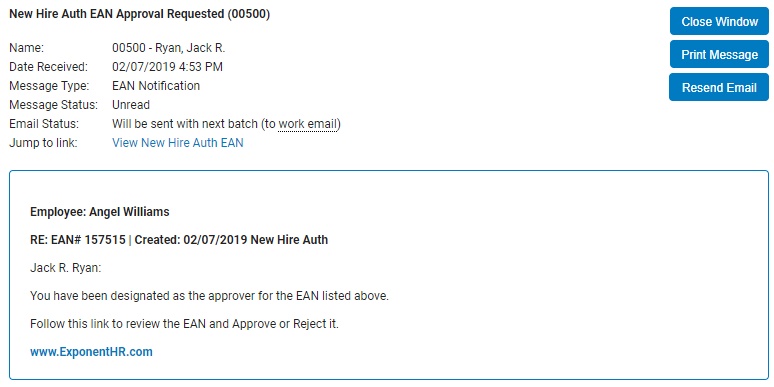The height and width of the screenshot is (387, 774).
Task: Click the date received value 02/07/2019 4:53 PM
Action: point(167,67)
